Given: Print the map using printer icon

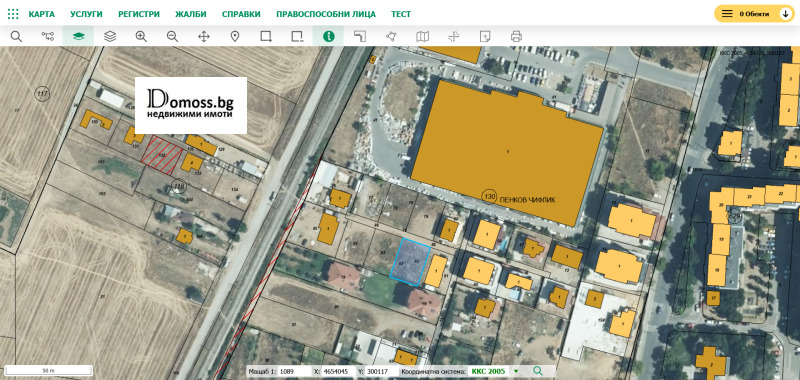Looking at the screenshot, I should [516, 36].
